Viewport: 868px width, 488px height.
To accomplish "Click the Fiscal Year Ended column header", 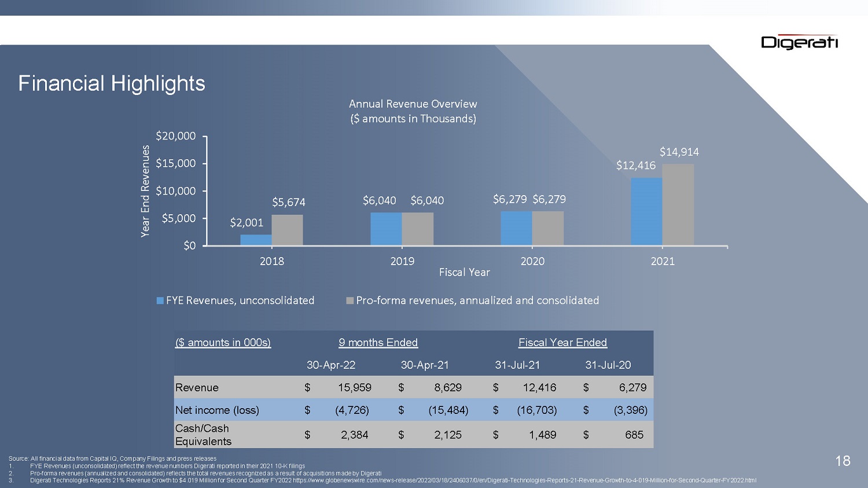I will (562, 343).
